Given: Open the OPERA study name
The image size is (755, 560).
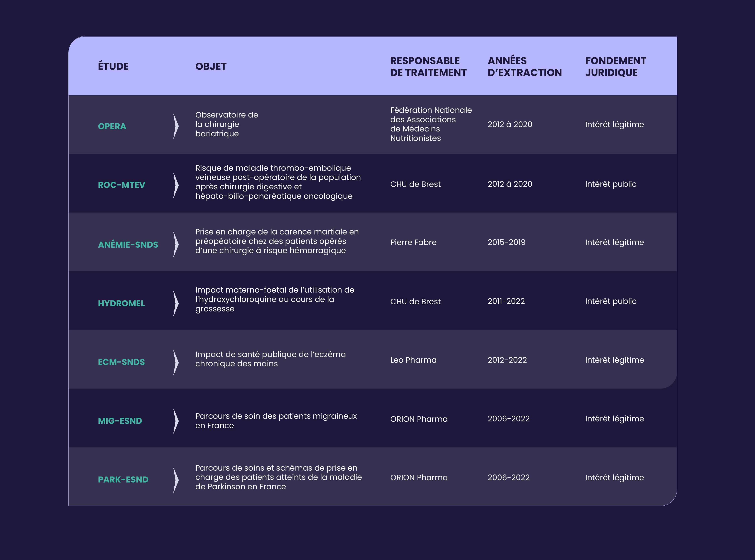Looking at the screenshot, I should pyautogui.click(x=112, y=126).
